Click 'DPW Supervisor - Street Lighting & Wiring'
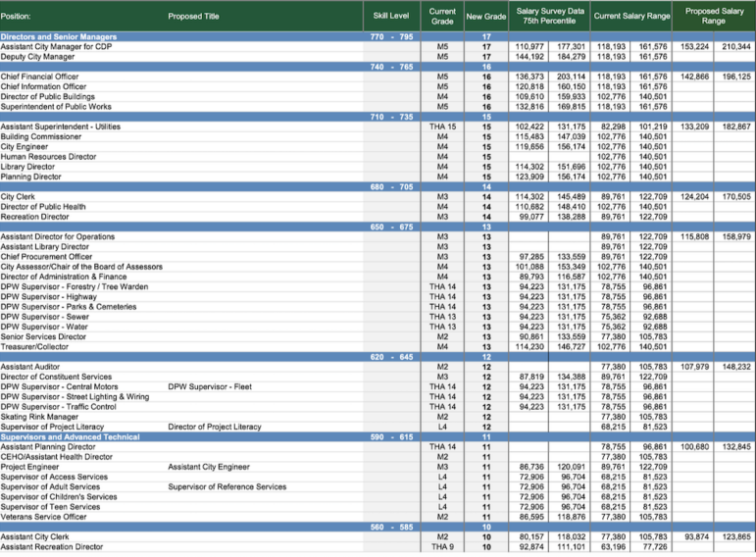Image resolution: width=756 pixels, height=557 pixels. click(75, 397)
